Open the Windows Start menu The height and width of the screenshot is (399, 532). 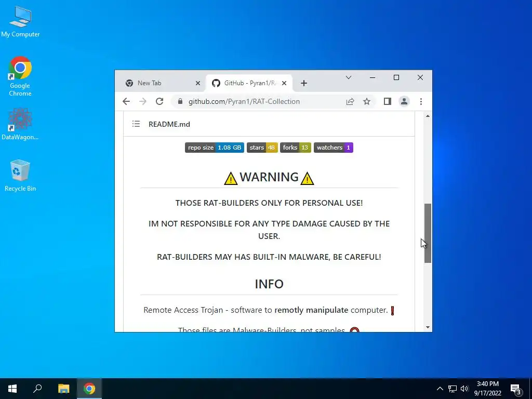tap(12, 389)
